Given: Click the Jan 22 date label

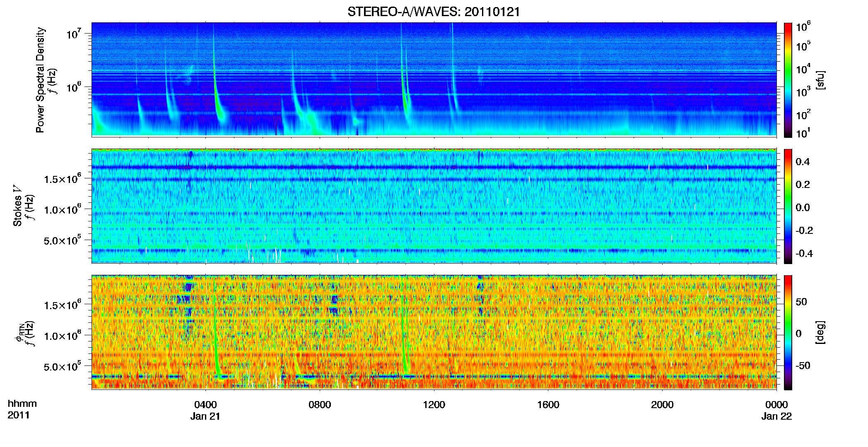Looking at the screenshot, I should click(x=776, y=416).
